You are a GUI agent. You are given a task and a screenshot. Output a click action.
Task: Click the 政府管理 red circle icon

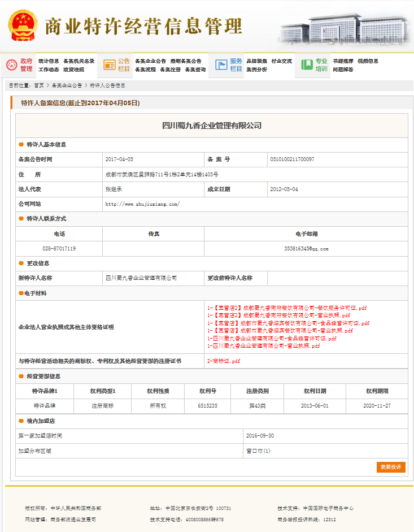pyautogui.click(x=12, y=65)
